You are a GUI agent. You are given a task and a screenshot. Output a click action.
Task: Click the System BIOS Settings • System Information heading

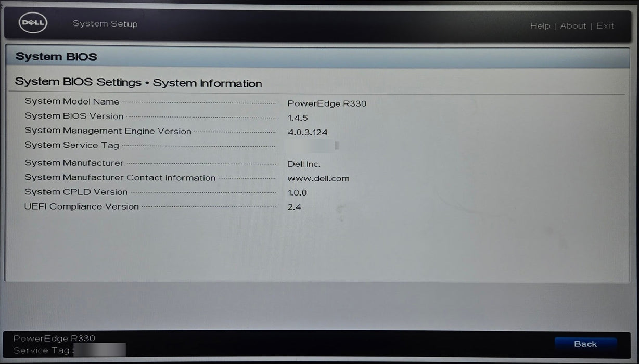pos(138,83)
